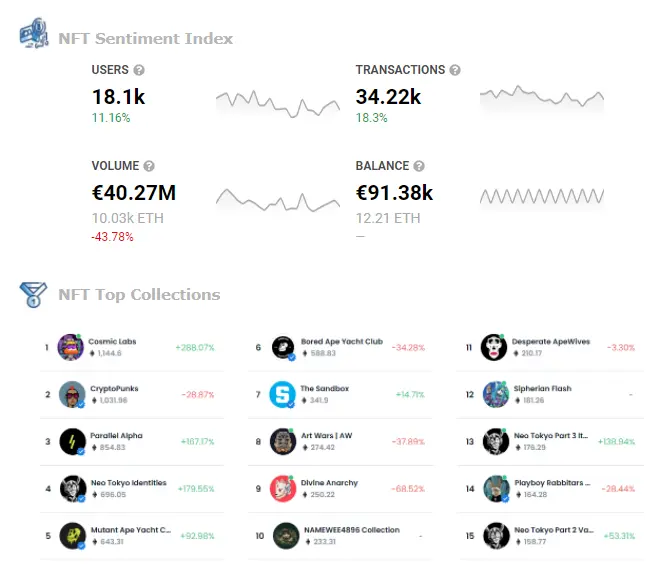Open the Cosmic Labs collection avatar
The height and width of the screenshot is (572, 672).
[x=71, y=347]
